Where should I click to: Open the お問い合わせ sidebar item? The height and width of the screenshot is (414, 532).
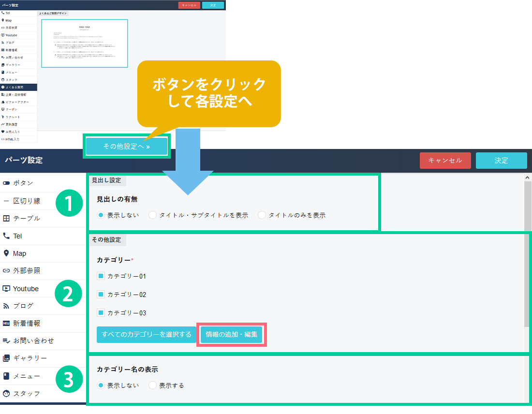click(x=33, y=340)
